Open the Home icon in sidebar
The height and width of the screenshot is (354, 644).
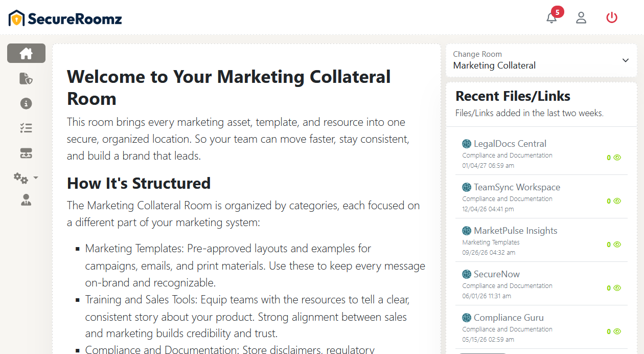[26, 53]
